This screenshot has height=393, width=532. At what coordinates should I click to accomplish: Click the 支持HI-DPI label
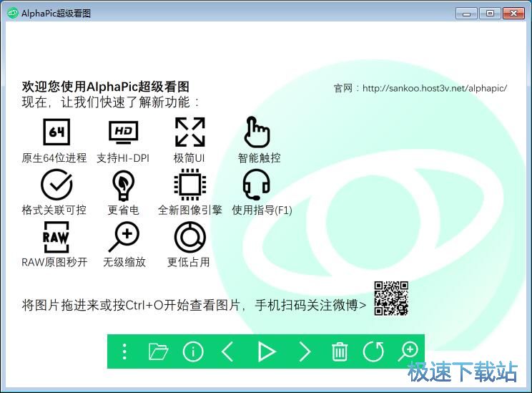click(x=123, y=158)
